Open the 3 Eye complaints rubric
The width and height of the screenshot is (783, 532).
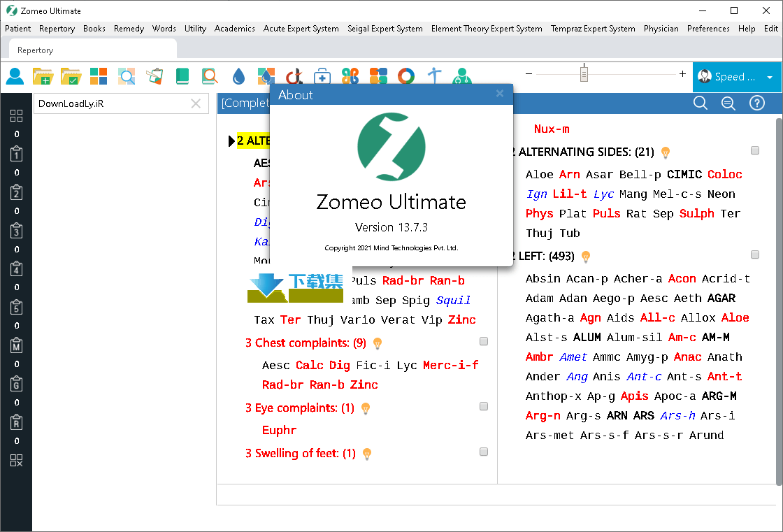coord(300,408)
